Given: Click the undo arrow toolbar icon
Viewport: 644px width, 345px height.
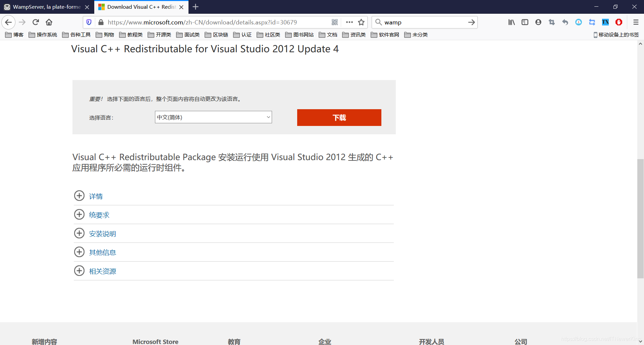Looking at the screenshot, I should point(565,22).
